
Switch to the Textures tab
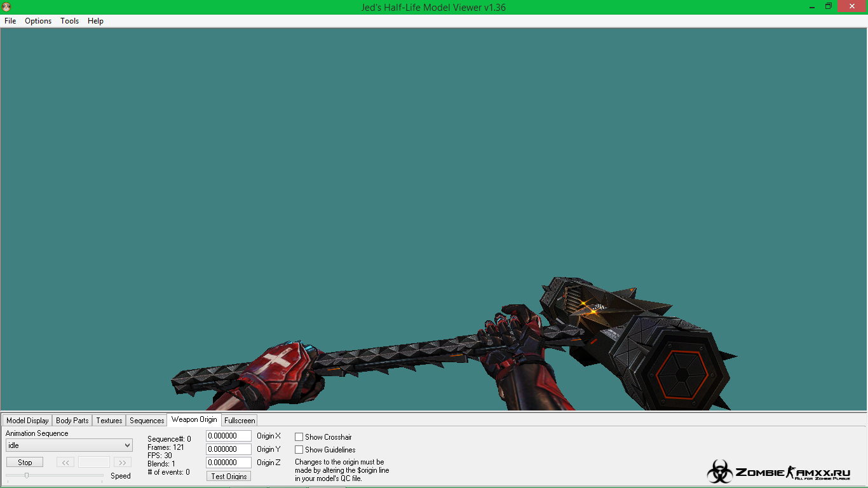(109, 421)
